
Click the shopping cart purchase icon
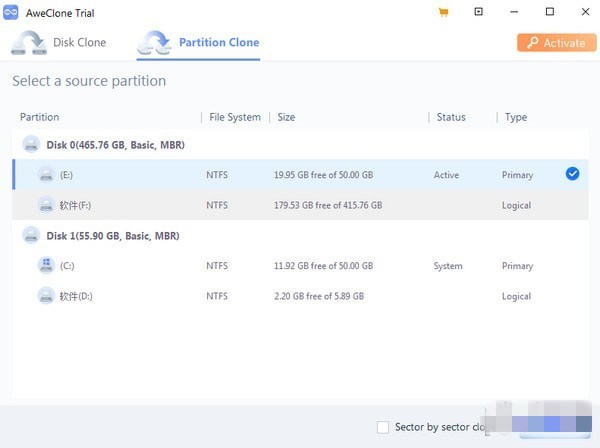coord(443,13)
